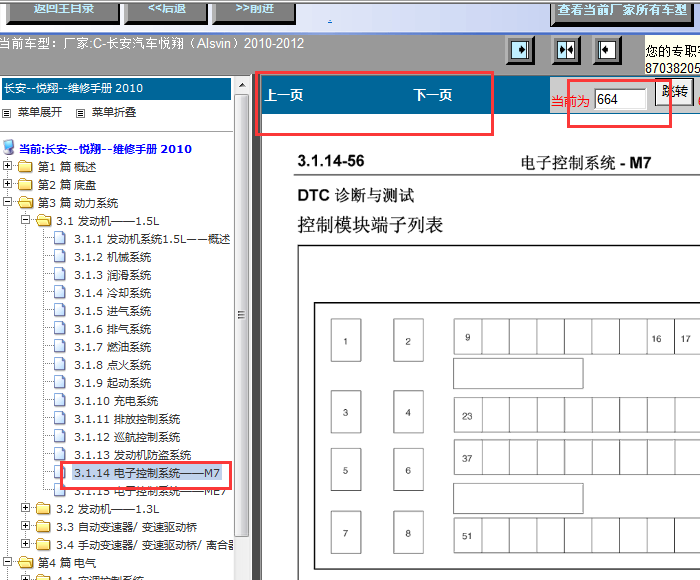This screenshot has height=580, width=700.
Task: Click page icon of 3.1.1 发动机系统1.5L概述
Action: (60, 238)
